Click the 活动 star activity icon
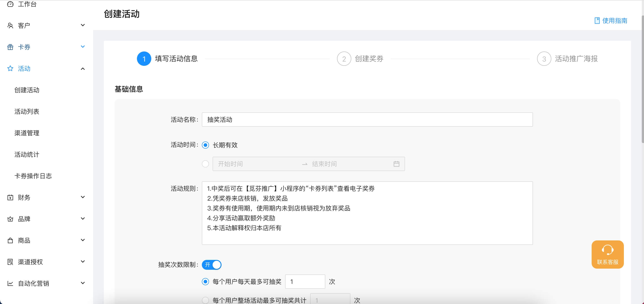The width and height of the screenshot is (644, 304). pos(10,68)
